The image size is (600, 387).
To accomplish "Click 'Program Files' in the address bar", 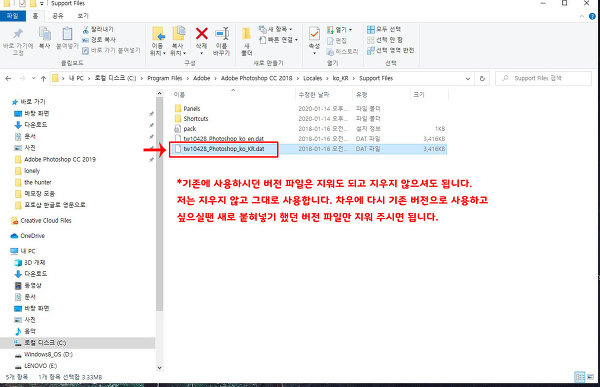I will (x=165, y=78).
